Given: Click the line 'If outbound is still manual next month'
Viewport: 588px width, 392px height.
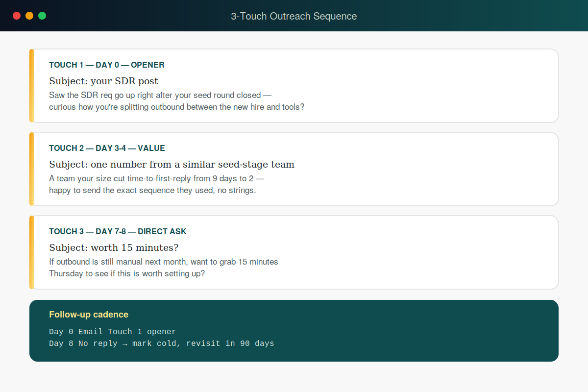Looking at the screenshot, I should coord(164,262).
